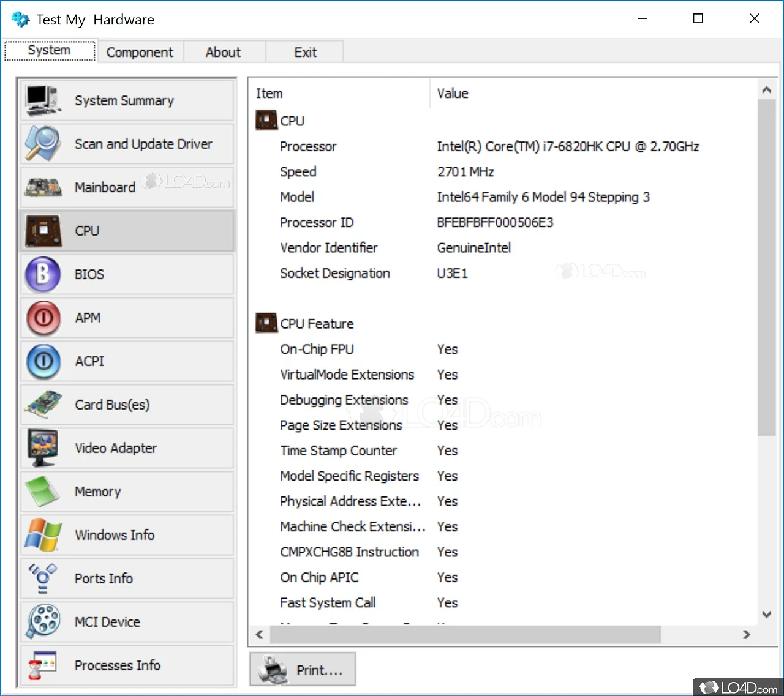Viewport: 784px width, 696px height.
Task: Maximize the Test My Hardware window
Action: (x=698, y=18)
